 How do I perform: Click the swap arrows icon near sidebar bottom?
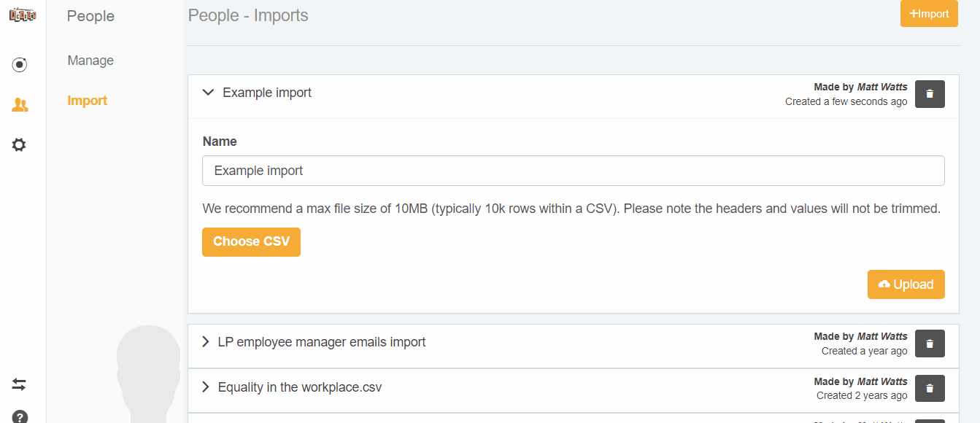pos(19,384)
